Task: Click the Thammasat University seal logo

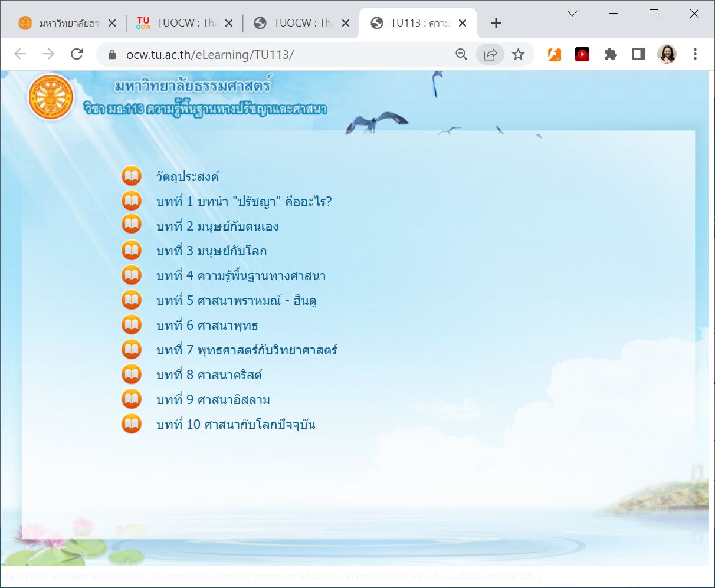Action: (x=51, y=98)
